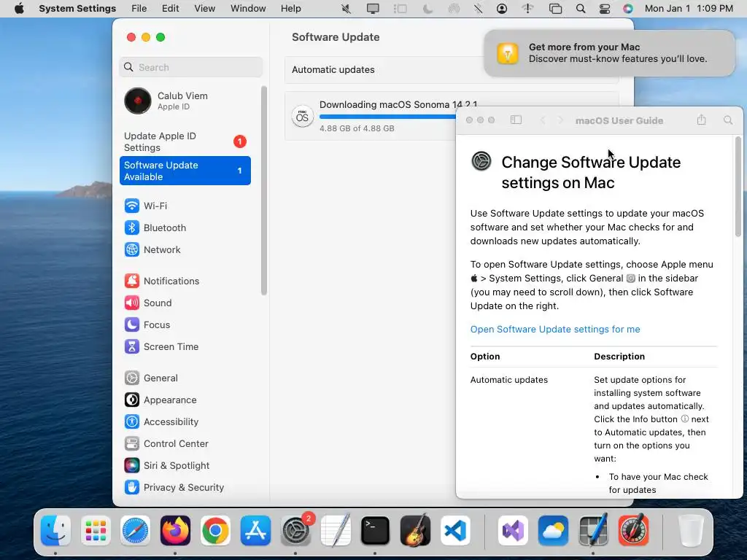Click the macOS icon beside download status
This screenshot has height=560, width=747.
(x=303, y=117)
